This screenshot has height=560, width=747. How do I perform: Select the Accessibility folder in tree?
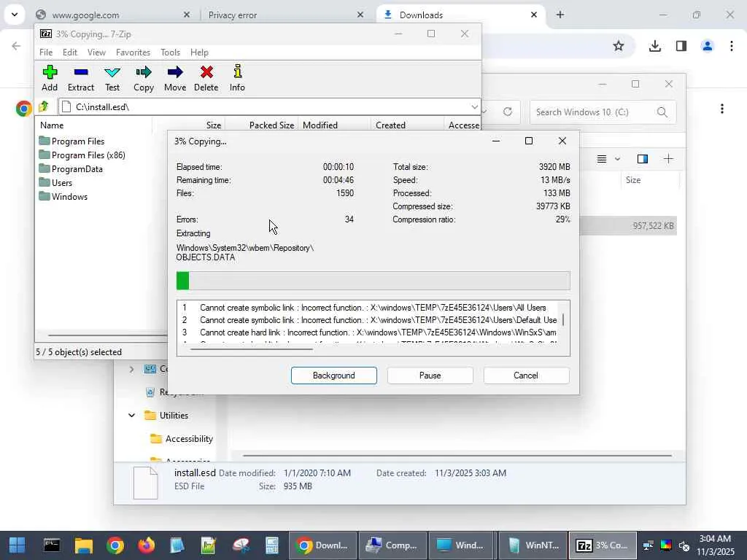point(182,438)
